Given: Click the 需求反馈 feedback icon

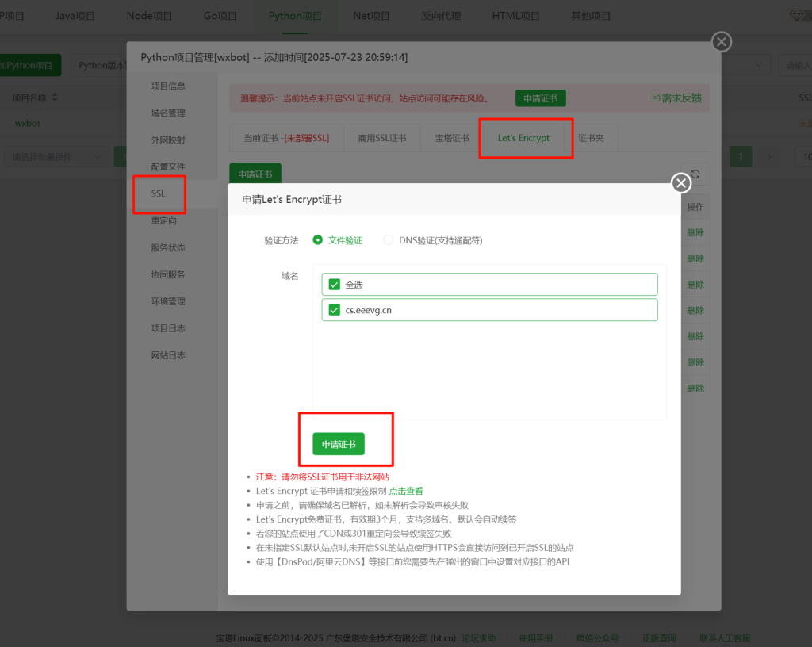Looking at the screenshot, I should tap(656, 98).
